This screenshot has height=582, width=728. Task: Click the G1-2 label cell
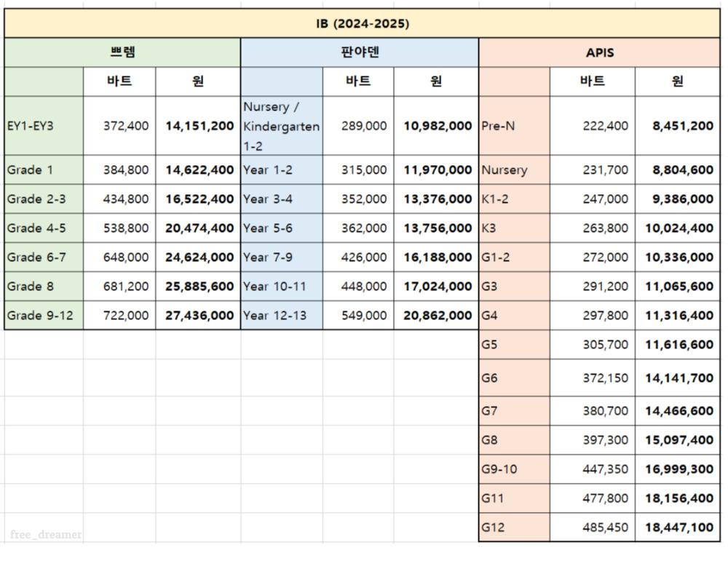[x=515, y=257]
